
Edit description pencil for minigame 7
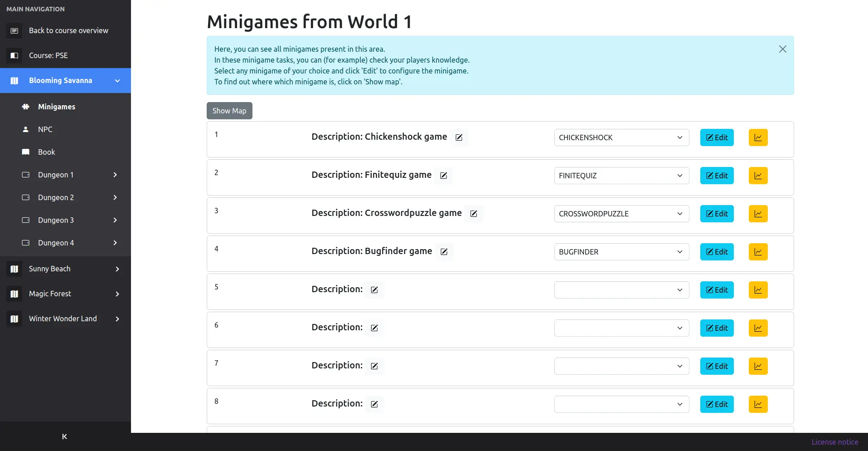[x=374, y=366]
